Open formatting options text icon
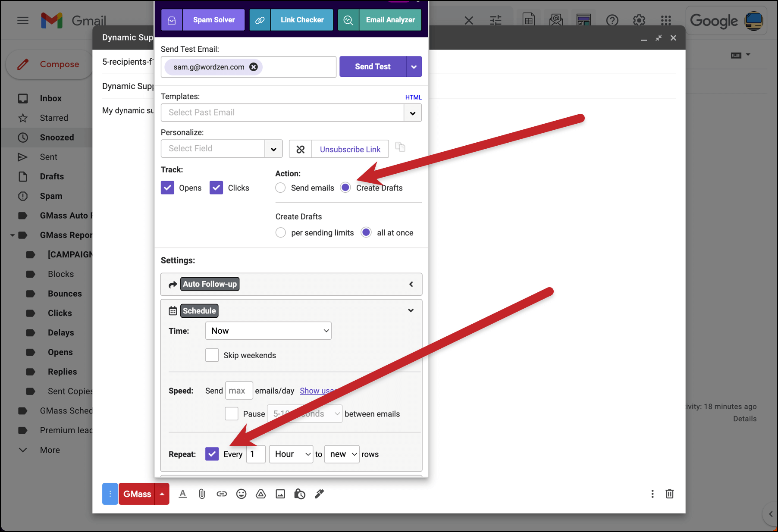Image resolution: width=778 pixels, height=532 pixels. click(x=183, y=494)
